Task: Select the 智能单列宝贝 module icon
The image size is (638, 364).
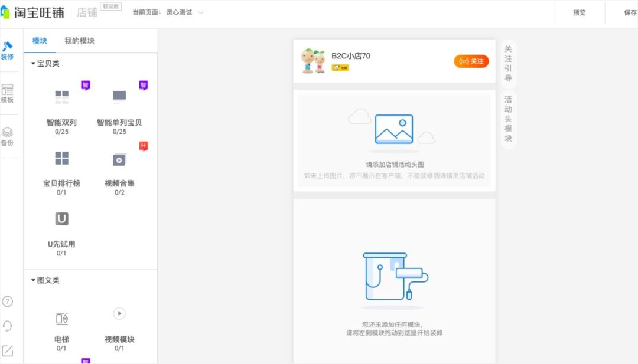Action: [x=118, y=94]
